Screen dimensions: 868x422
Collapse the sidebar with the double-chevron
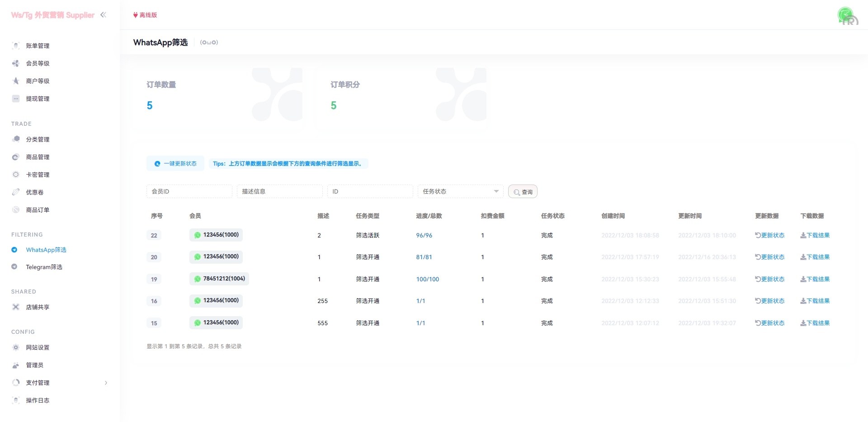pyautogui.click(x=104, y=14)
